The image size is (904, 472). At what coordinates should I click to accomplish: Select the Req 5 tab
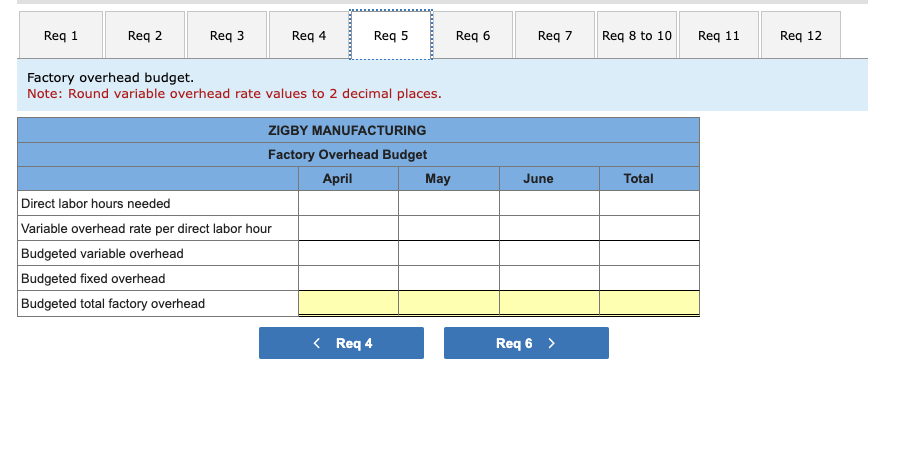coord(391,35)
